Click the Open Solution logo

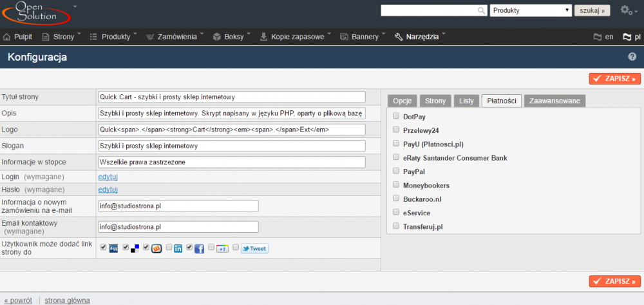tap(36, 13)
